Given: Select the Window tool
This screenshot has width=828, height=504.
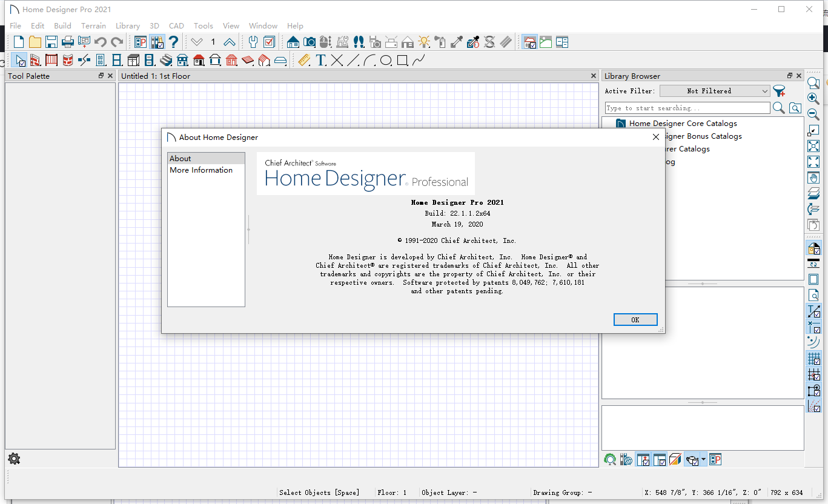Looking at the screenshot, I should pyautogui.click(x=117, y=60).
